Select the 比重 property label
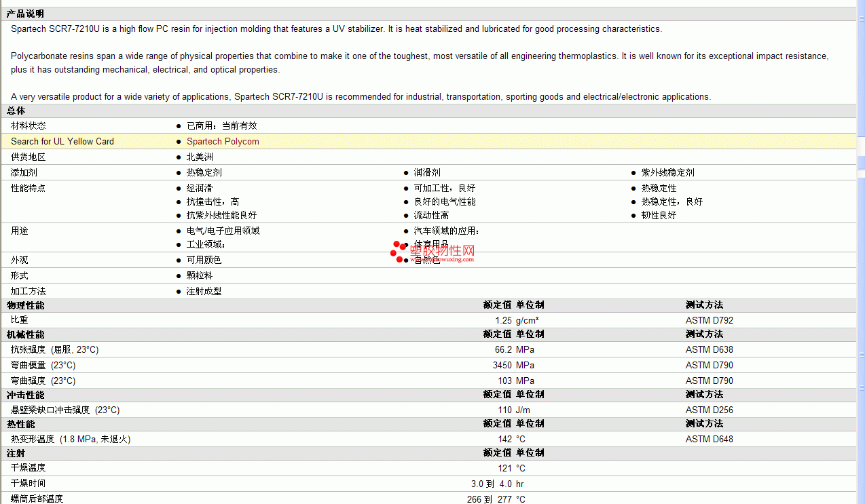 20,319
